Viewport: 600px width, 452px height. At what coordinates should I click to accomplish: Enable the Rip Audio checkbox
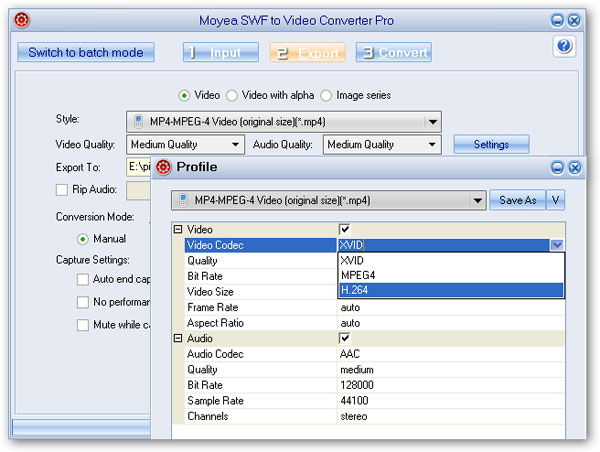(62, 189)
